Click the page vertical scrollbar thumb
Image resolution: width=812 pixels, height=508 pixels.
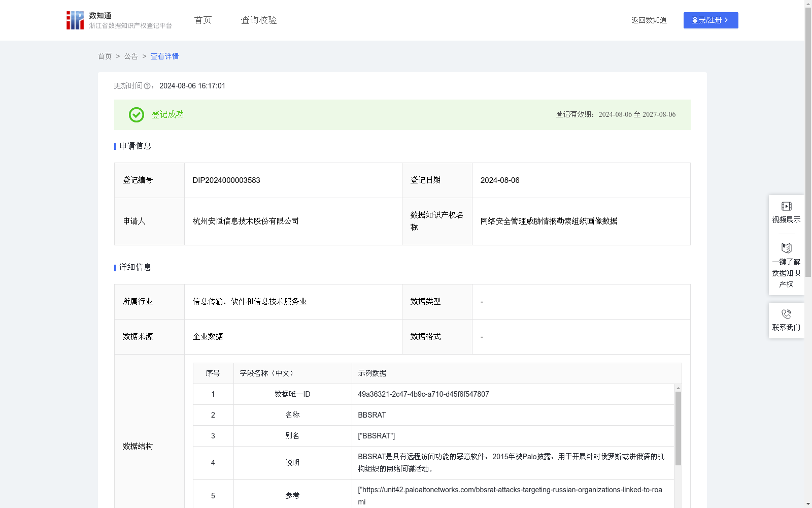(x=808, y=142)
